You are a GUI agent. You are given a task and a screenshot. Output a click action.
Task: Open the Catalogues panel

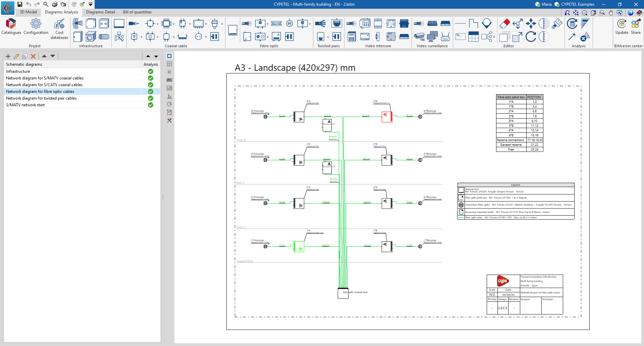click(11, 26)
